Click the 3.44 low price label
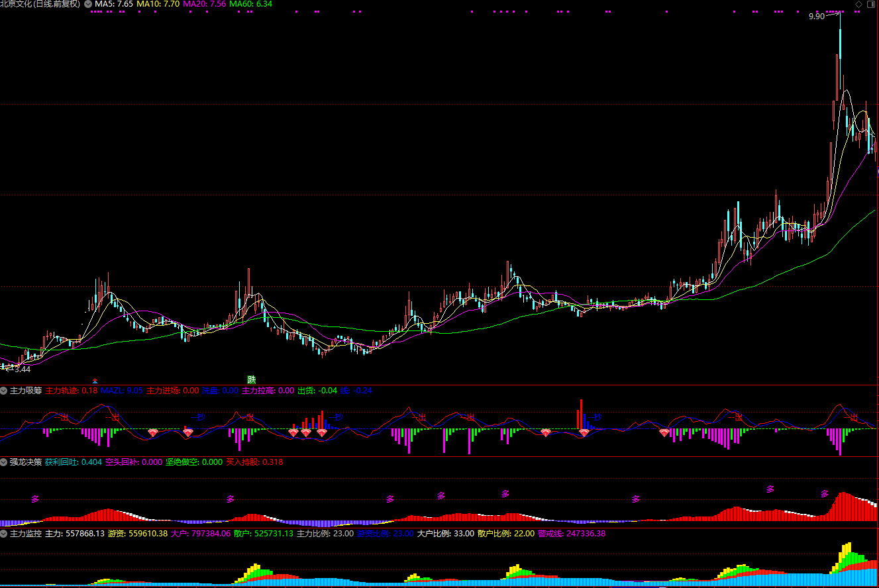This screenshot has width=879, height=588. pyautogui.click(x=22, y=368)
